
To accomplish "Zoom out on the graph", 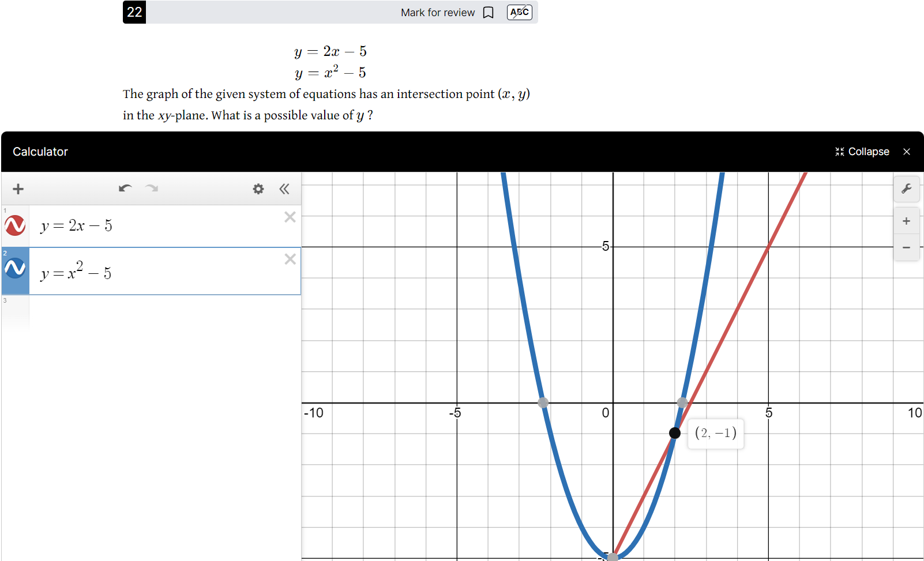I will click(x=906, y=247).
